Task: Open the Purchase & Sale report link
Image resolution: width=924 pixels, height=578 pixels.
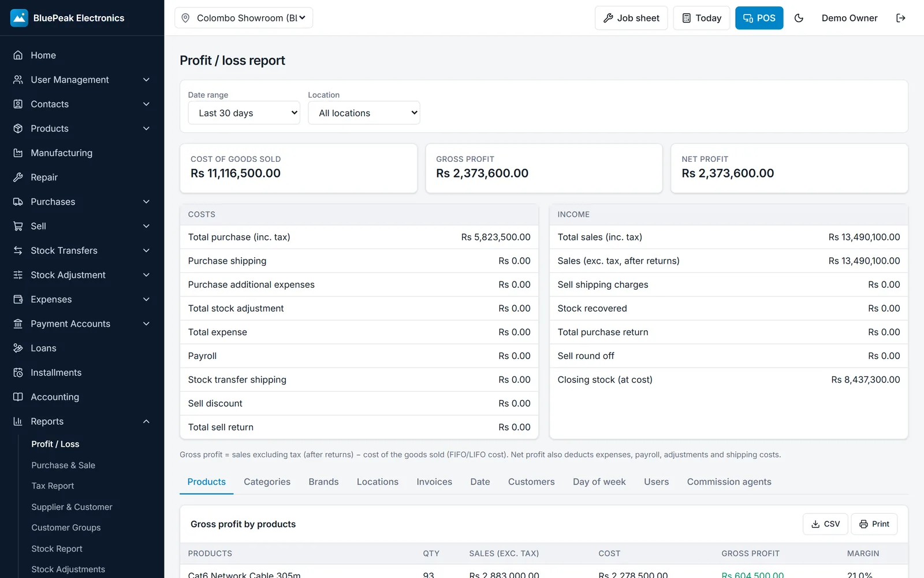Action: point(64,465)
